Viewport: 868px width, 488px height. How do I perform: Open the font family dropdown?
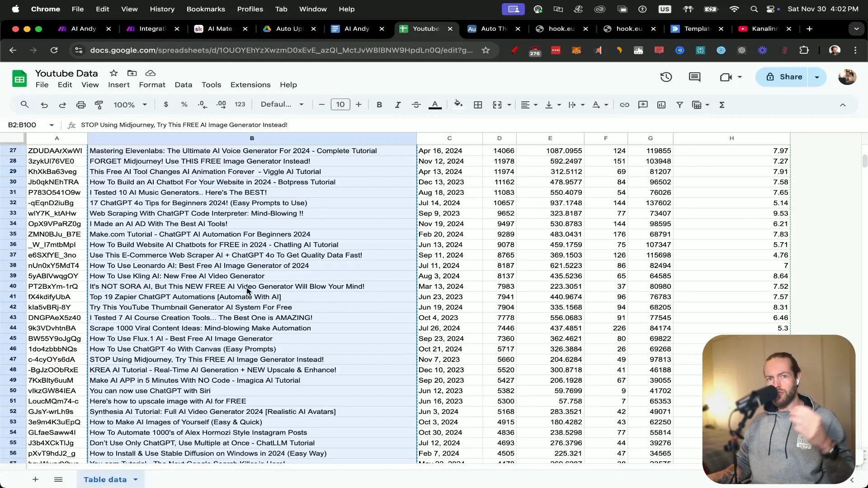[x=282, y=104]
